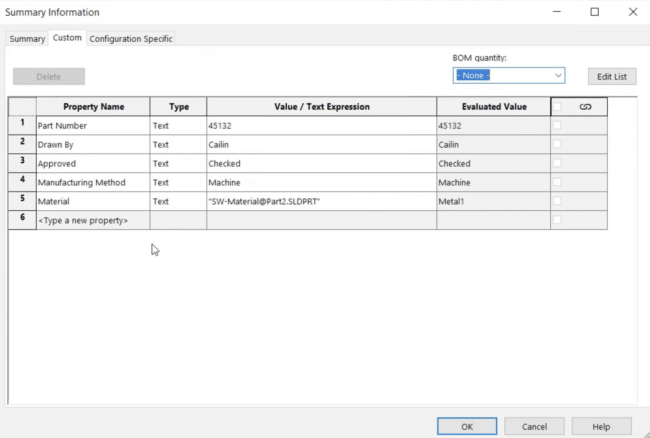Click Type cell of Manufacturing Method row
The width and height of the screenshot is (650, 438).
pyautogui.click(x=178, y=183)
